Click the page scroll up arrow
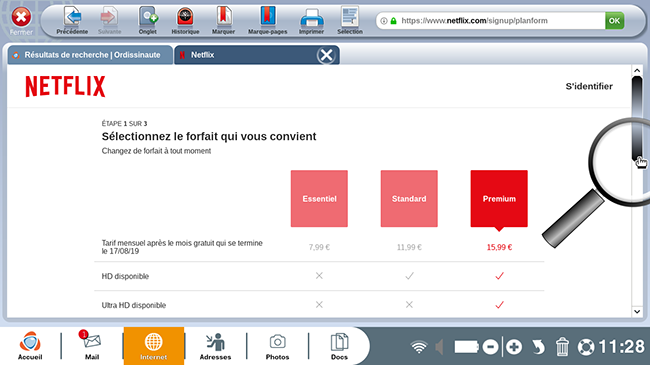This screenshot has width=650, height=365. 637,71
